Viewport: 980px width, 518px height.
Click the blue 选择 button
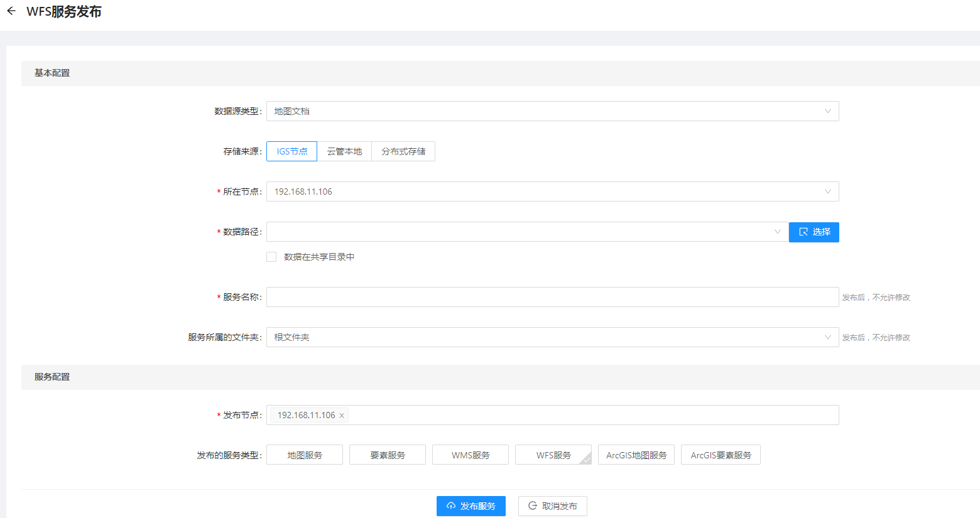point(814,232)
